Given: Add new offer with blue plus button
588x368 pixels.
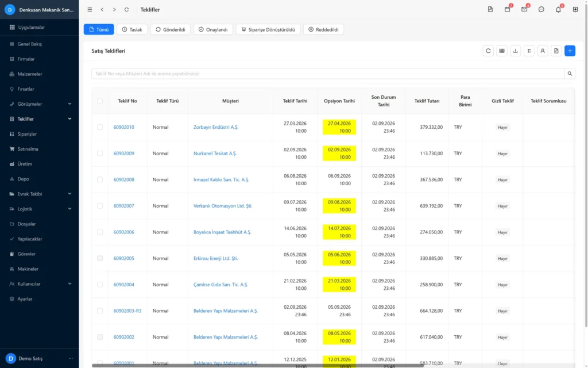Looking at the screenshot, I should [x=570, y=51].
